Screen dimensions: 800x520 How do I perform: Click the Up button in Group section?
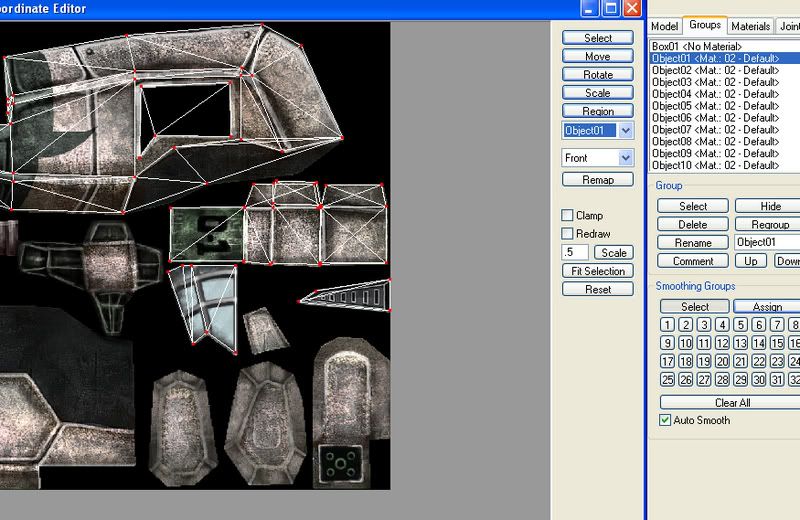click(x=751, y=261)
